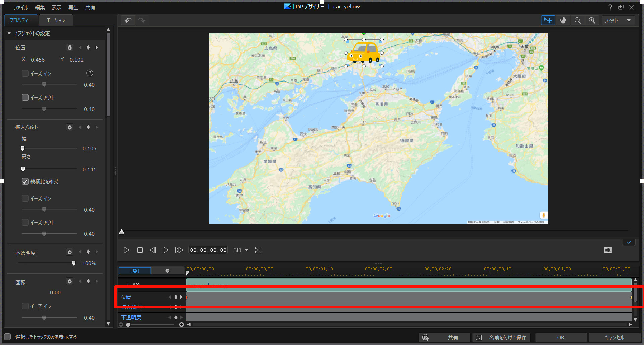Enable 拡大/縮小 イーズ イン checkbox
The image size is (644, 345).
25,198
